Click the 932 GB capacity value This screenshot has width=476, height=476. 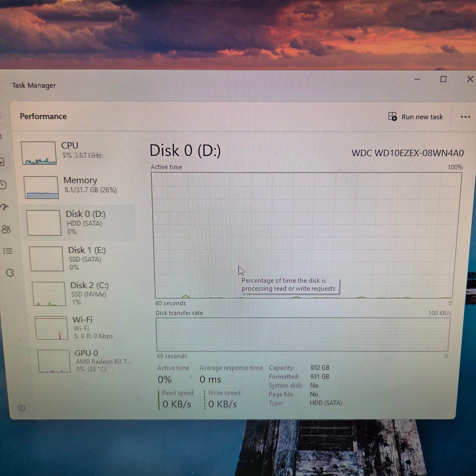[320, 368]
